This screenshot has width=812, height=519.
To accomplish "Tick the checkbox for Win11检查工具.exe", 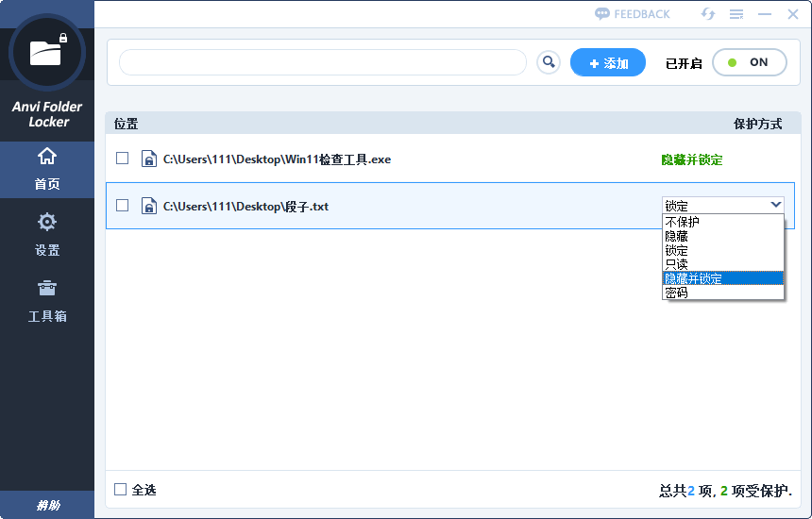I will click(122, 159).
